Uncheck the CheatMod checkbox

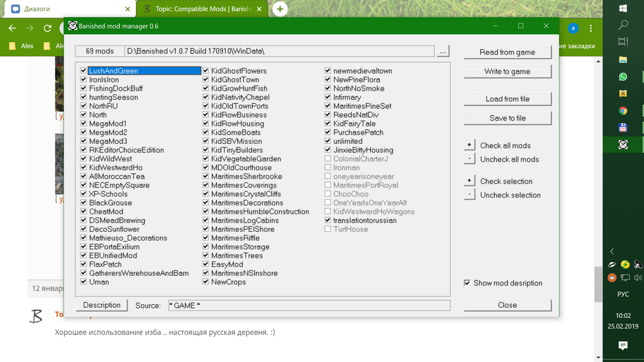(x=84, y=211)
